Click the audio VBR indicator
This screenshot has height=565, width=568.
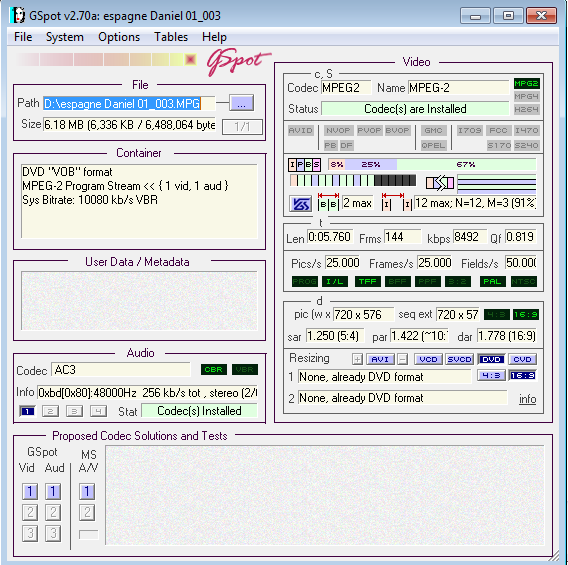click(245, 369)
